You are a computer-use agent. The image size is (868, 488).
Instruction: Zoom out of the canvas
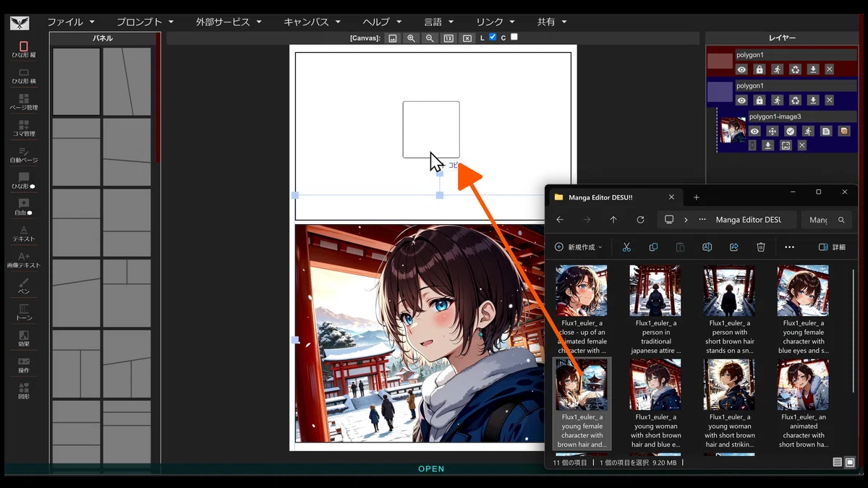click(430, 38)
